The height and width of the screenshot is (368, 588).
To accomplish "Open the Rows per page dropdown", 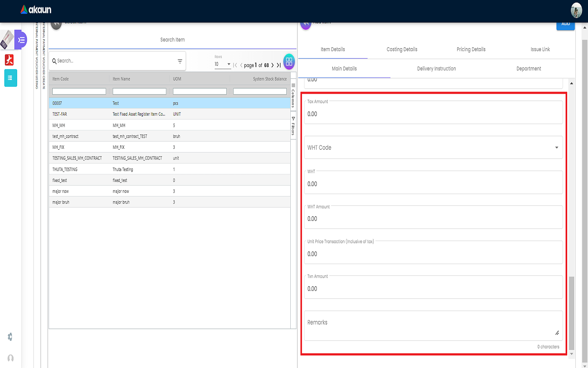I will pos(223,65).
